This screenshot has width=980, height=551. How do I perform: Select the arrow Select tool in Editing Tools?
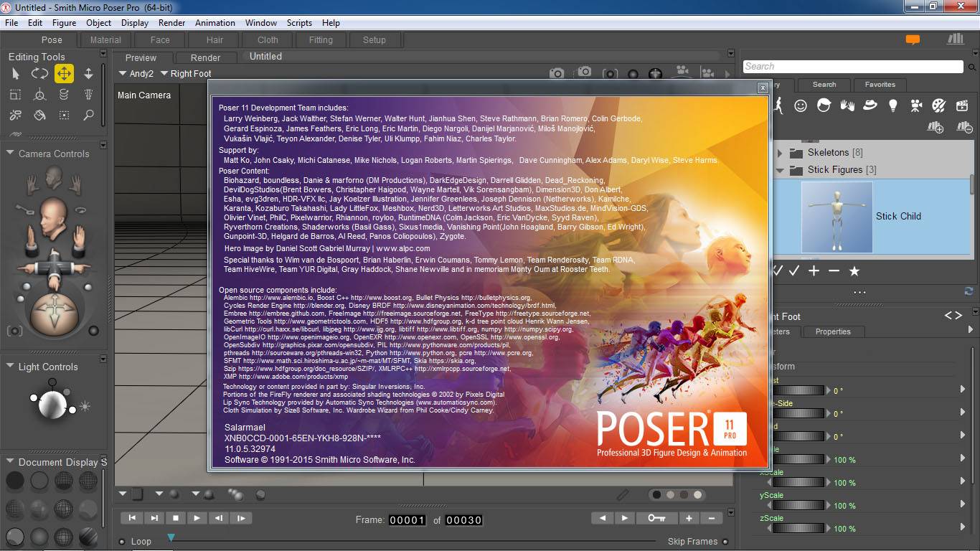[16, 73]
